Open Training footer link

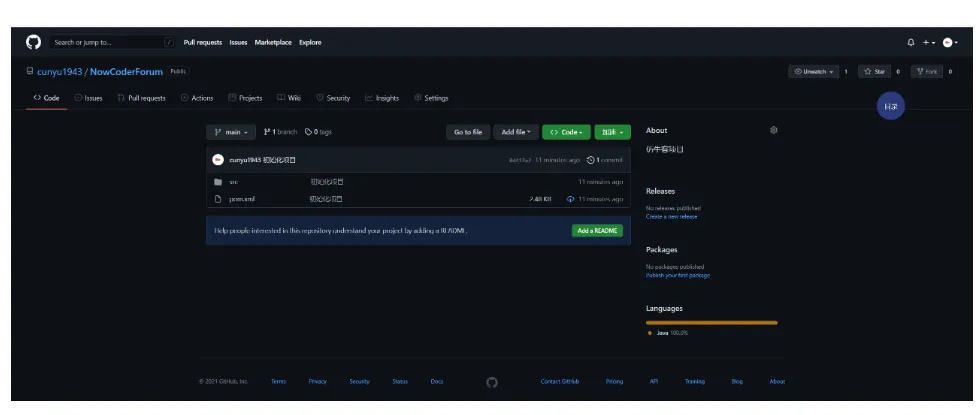pyautogui.click(x=694, y=381)
